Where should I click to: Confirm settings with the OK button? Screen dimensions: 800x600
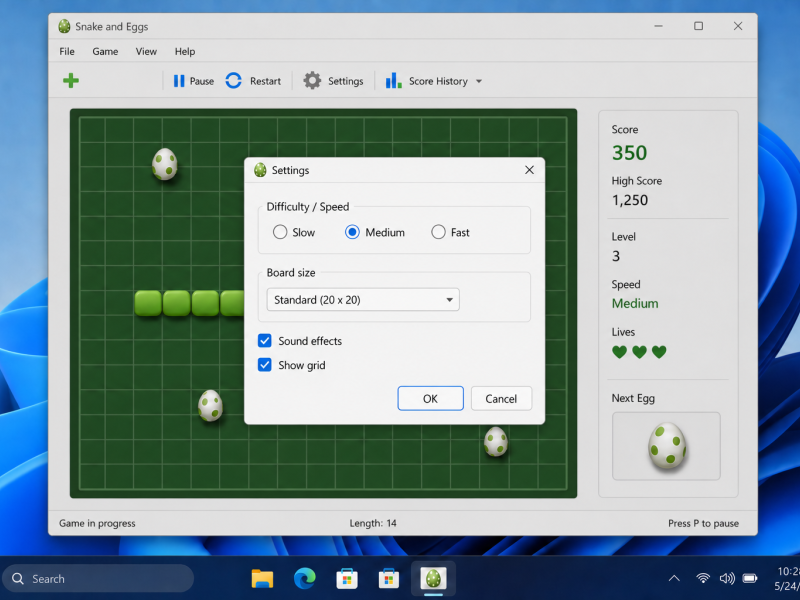[x=430, y=398]
